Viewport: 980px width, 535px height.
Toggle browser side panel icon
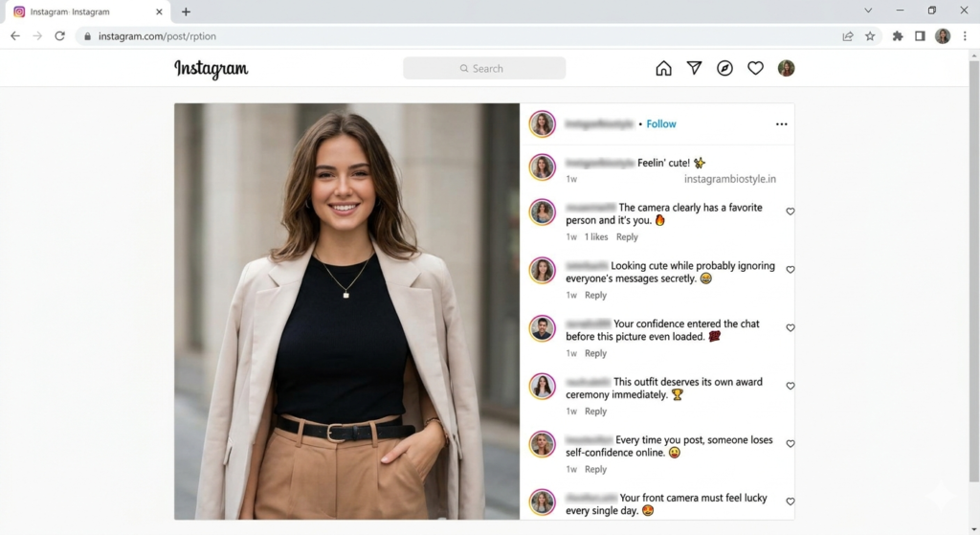tap(920, 36)
